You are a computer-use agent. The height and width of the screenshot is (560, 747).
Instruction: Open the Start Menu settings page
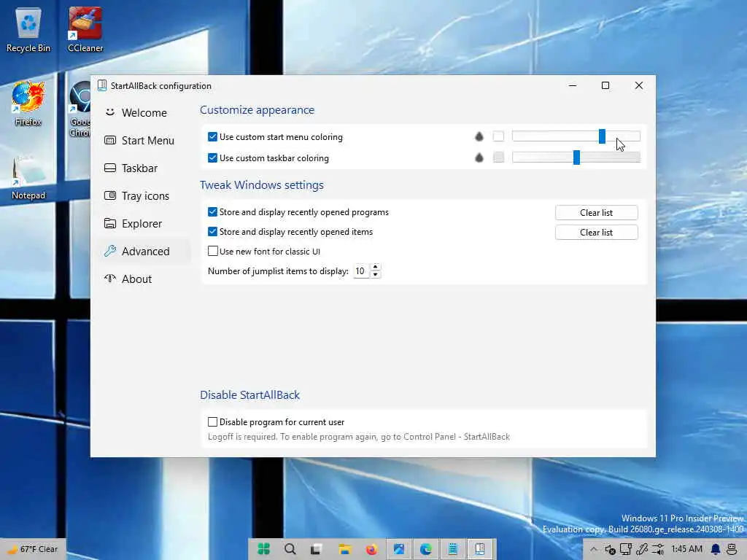pos(144,141)
